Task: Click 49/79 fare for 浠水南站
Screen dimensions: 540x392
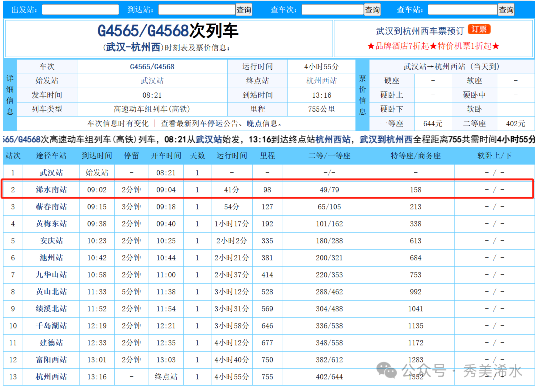Action: [x=329, y=190]
